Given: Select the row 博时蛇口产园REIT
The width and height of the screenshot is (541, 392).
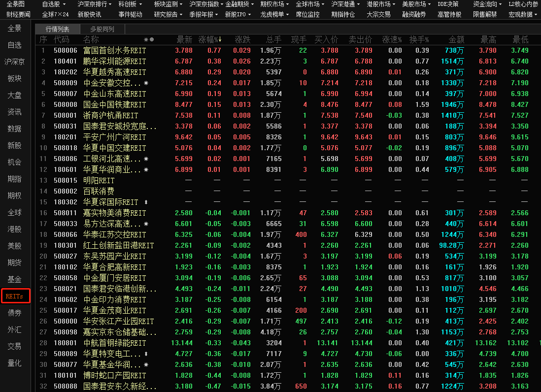Looking at the screenshot, I should (288, 375).
